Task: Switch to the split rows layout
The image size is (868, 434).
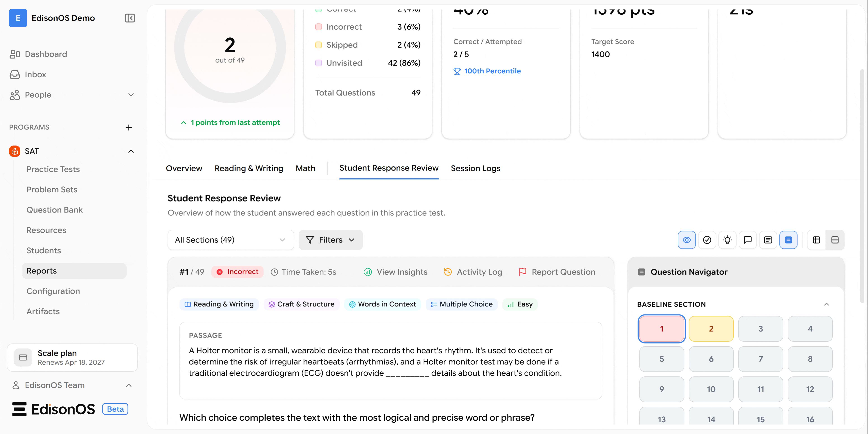Action: pyautogui.click(x=835, y=240)
